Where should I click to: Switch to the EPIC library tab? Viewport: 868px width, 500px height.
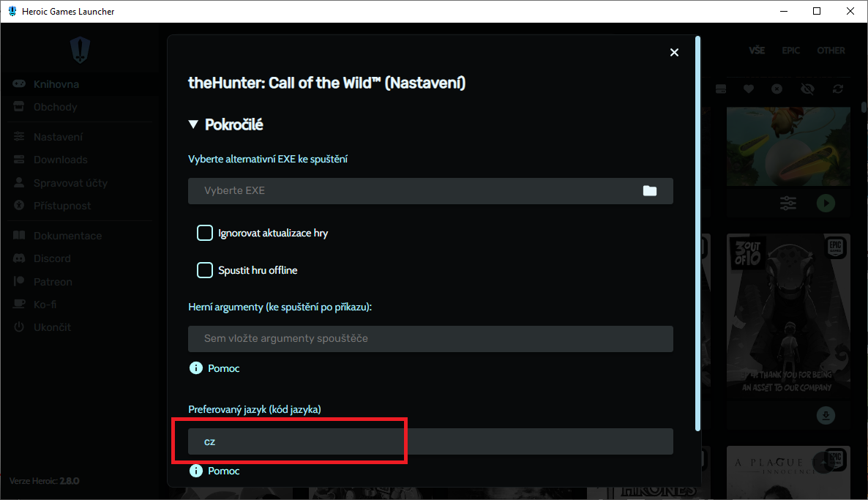click(790, 51)
